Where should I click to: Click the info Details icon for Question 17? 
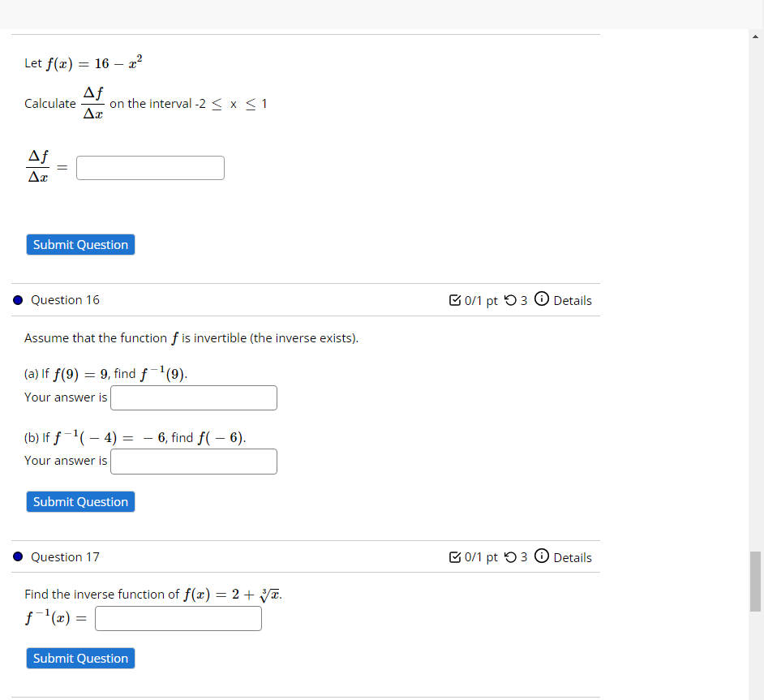[541, 557]
